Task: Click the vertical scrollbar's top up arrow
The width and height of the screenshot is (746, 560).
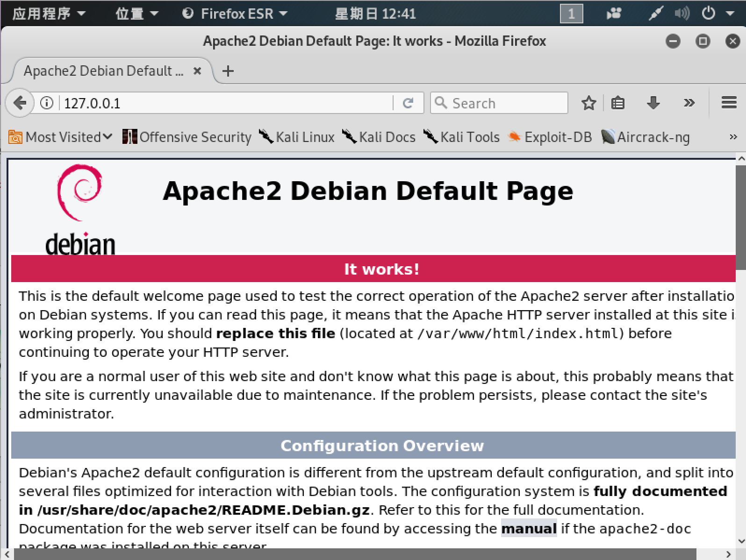Action: click(x=741, y=159)
